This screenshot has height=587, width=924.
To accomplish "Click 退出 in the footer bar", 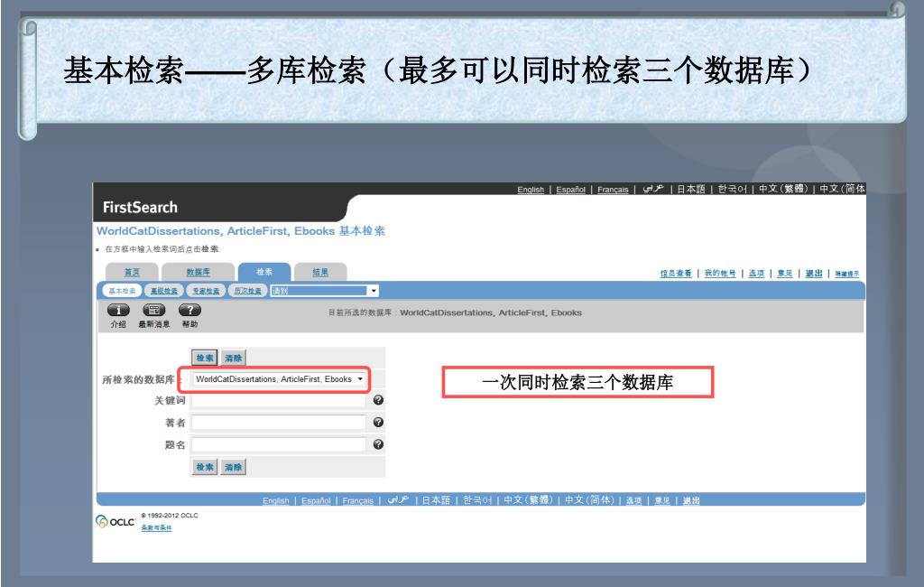I will 691,500.
